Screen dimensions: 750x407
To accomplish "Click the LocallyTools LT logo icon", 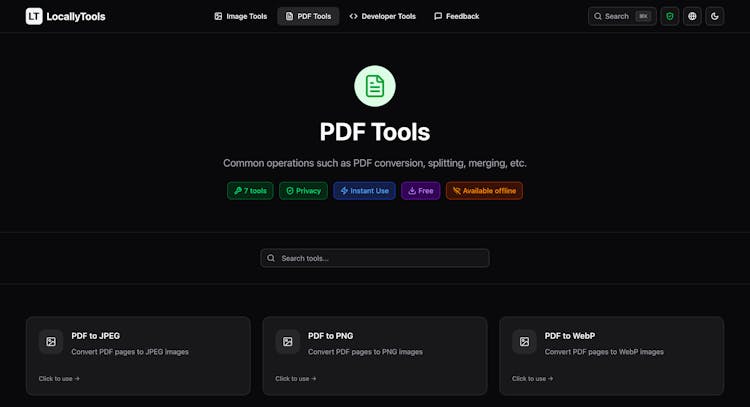I will (34, 16).
